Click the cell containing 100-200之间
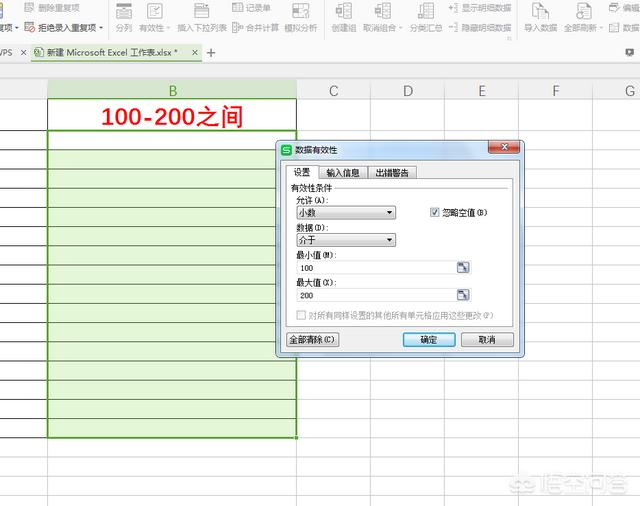The image size is (640, 506). 172,115
